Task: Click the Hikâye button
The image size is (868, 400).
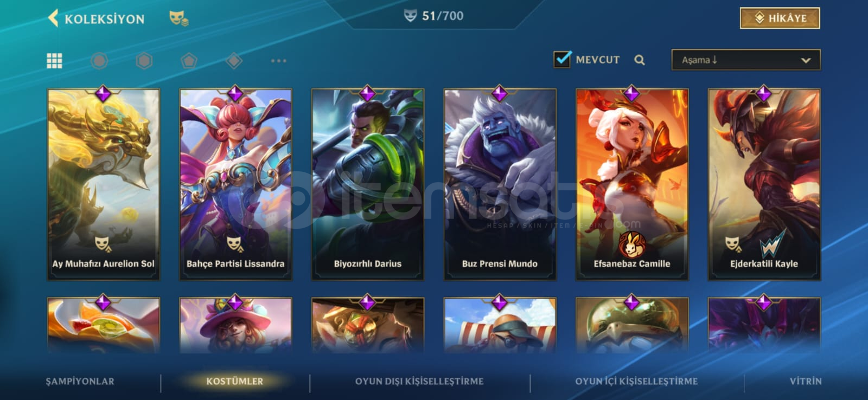Action: click(780, 18)
